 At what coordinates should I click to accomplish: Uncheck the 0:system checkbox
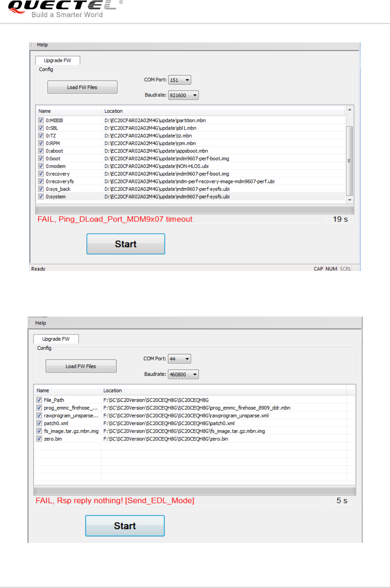pos(41,197)
